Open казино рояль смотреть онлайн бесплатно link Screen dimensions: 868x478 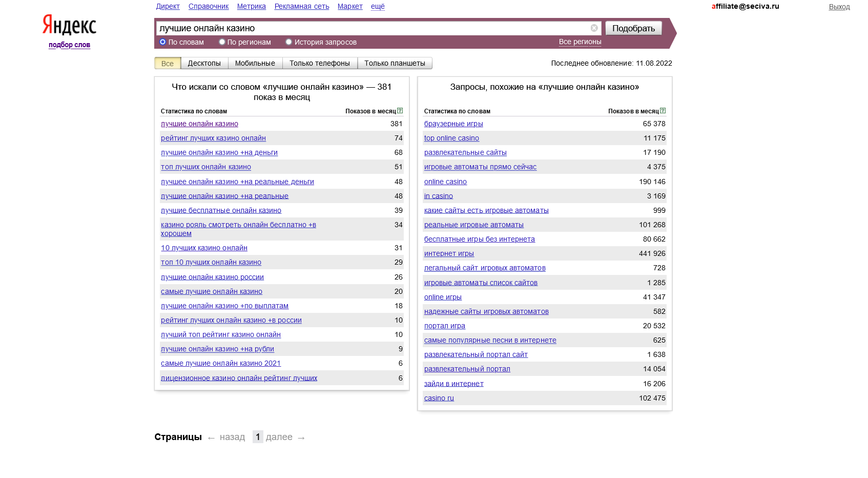238,229
